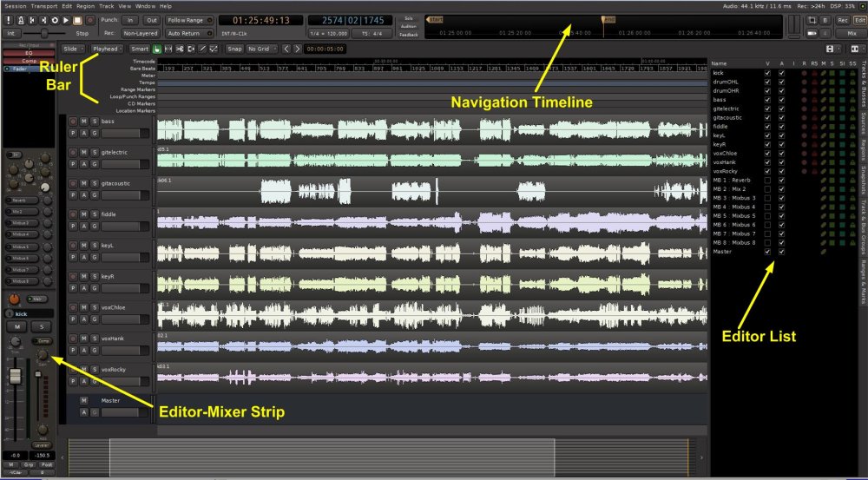868x480 pixels.
Task: Open the Window menu
Action: (x=145, y=6)
